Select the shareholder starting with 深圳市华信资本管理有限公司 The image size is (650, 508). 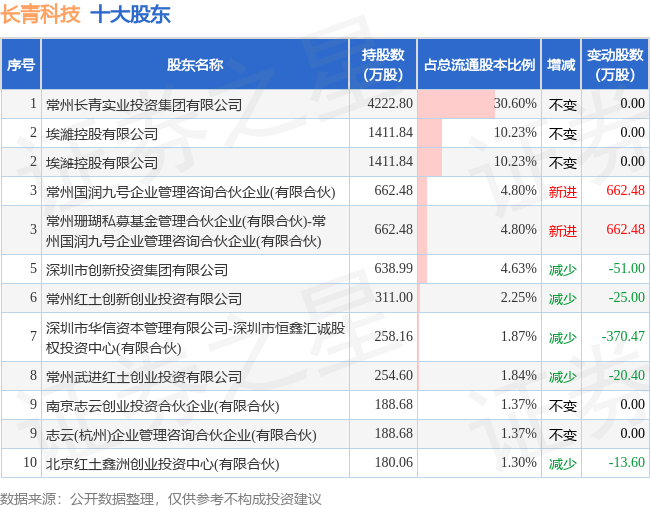(195, 338)
